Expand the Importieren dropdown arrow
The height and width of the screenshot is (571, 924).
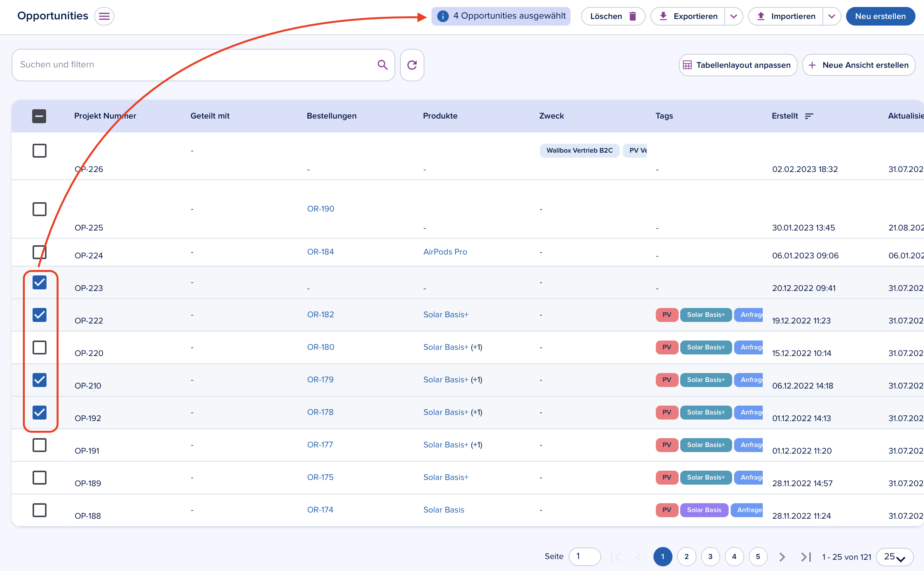[832, 16]
